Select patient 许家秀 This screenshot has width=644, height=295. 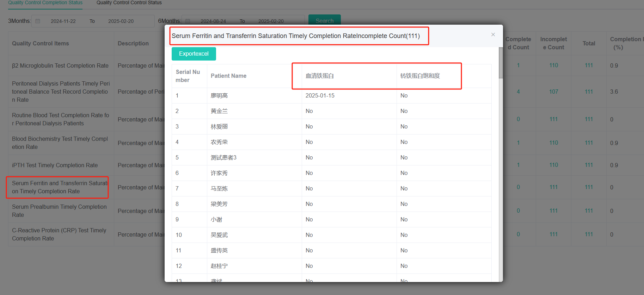(219, 173)
